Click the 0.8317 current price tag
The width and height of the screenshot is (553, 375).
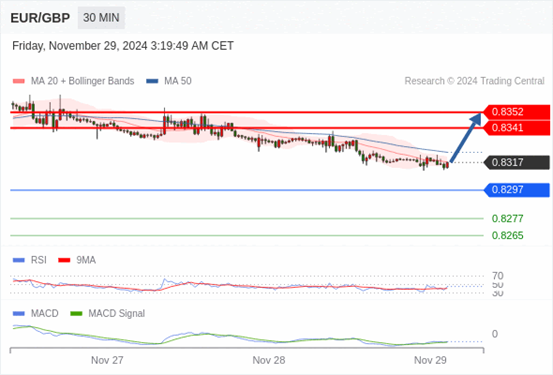pos(517,162)
